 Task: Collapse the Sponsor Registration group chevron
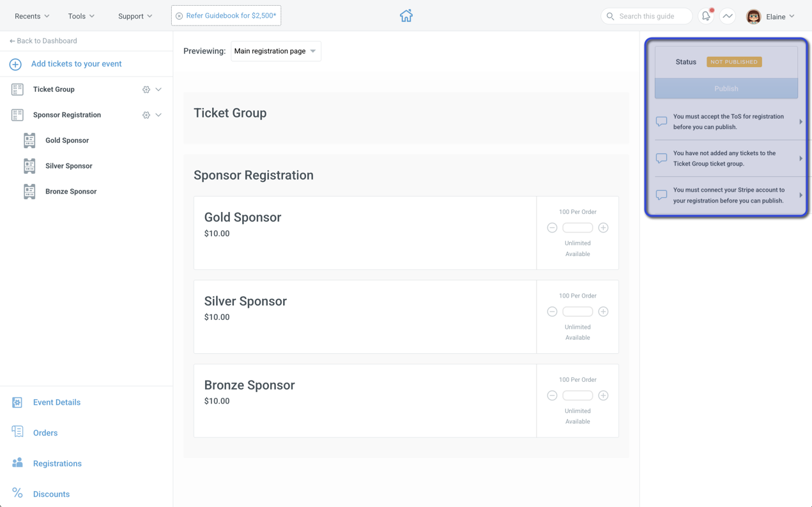pos(158,115)
